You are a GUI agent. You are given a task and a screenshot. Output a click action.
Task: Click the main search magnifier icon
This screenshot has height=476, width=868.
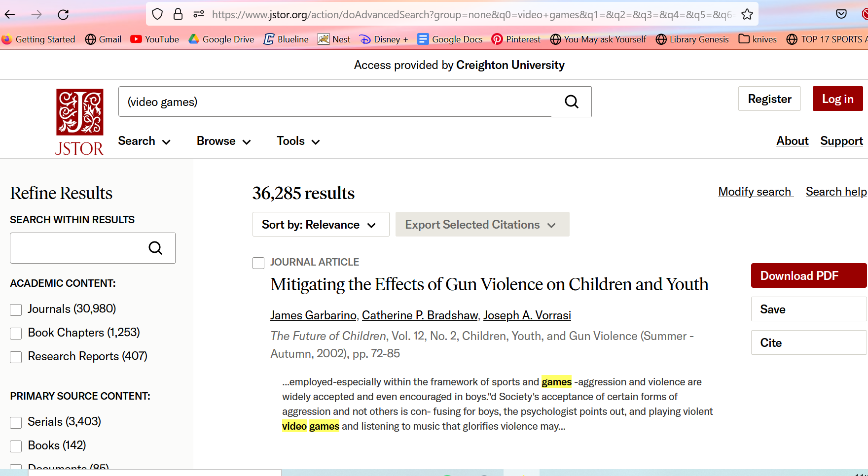571,102
